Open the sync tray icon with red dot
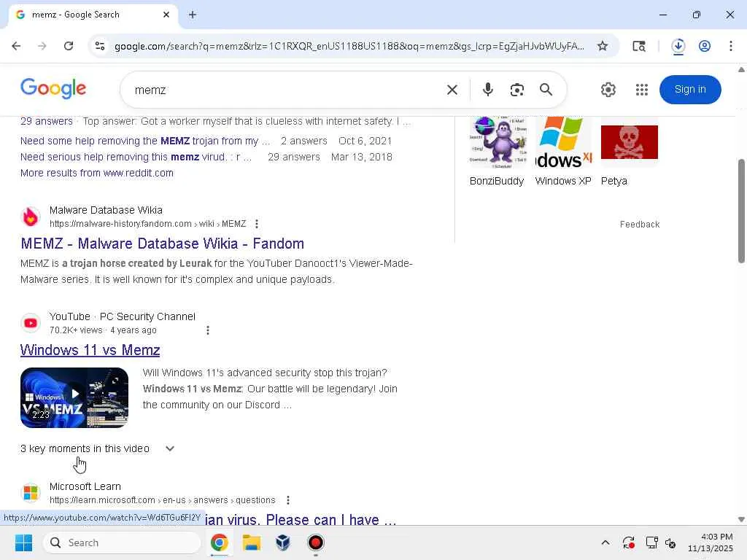 [x=628, y=542]
